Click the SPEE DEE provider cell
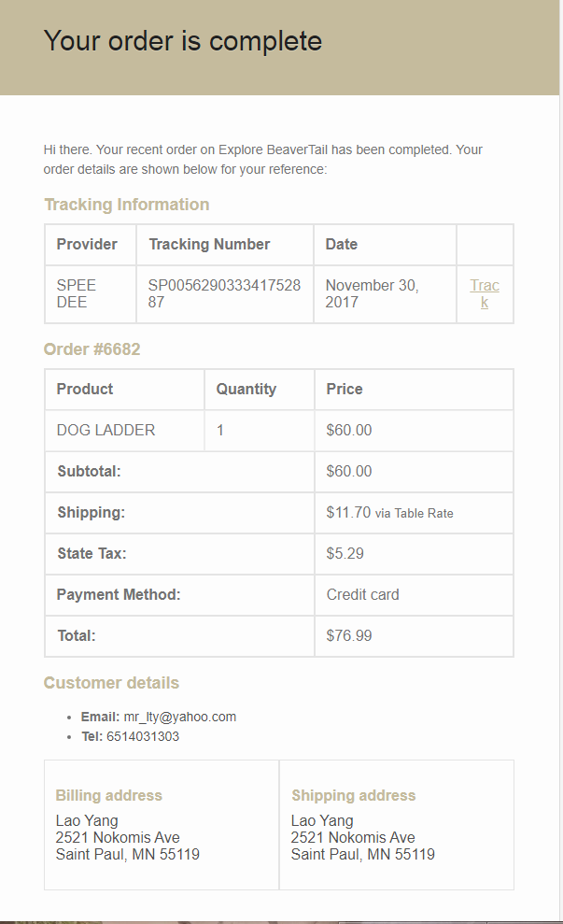The width and height of the screenshot is (563, 924). click(91, 294)
